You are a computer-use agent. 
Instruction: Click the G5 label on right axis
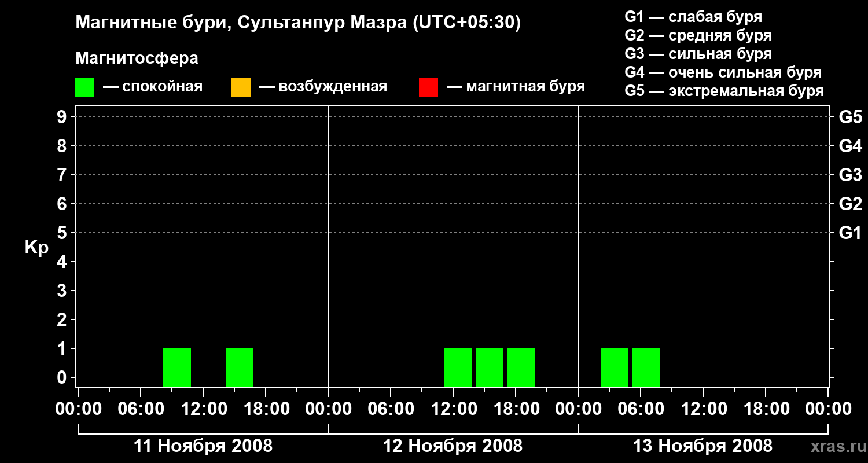pyautogui.click(x=851, y=117)
